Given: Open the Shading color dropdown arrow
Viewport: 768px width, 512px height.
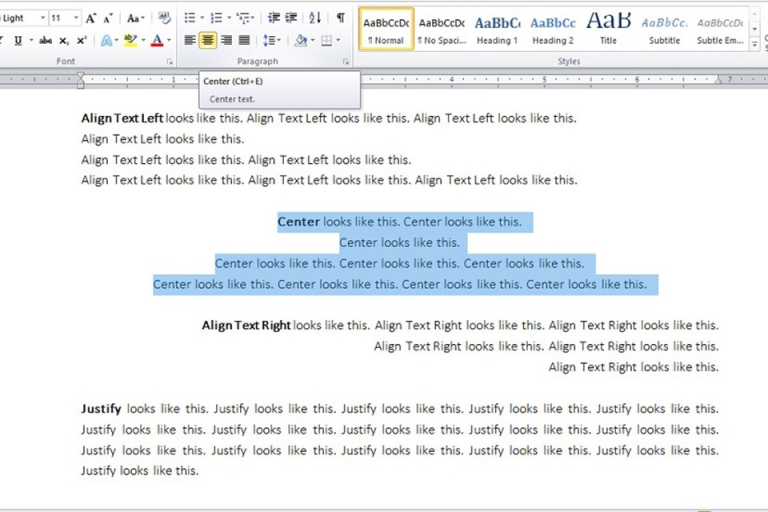Looking at the screenshot, I should [x=312, y=40].
